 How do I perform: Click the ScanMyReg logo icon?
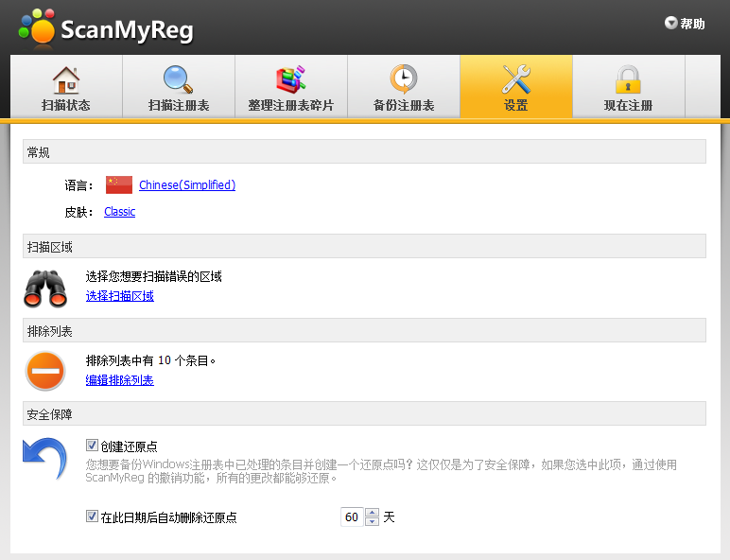[37, 27]
